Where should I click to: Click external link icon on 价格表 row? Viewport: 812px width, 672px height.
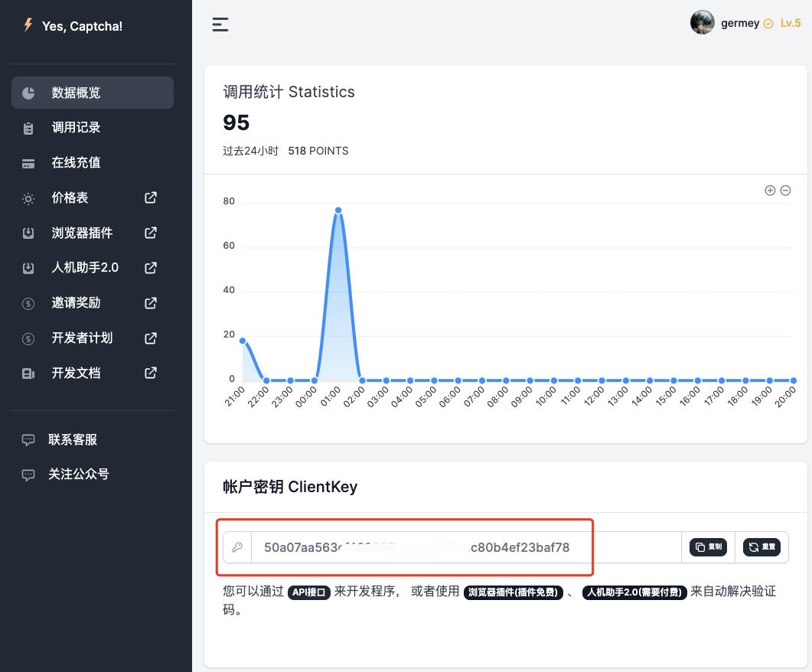(151, 197)
